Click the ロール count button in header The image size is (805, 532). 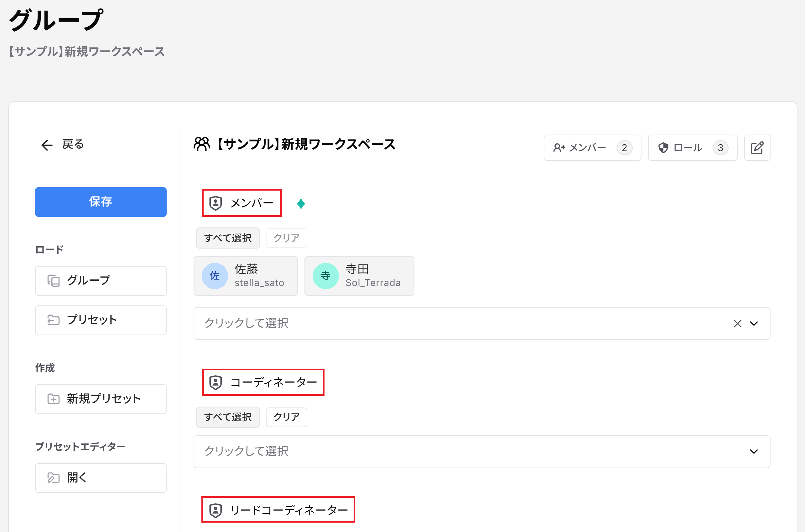693,148
